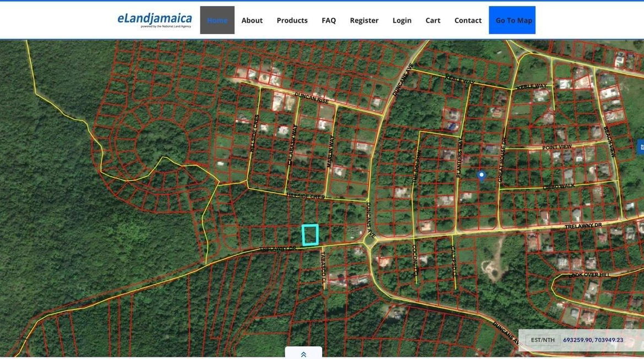Expand the bottom panel with the double-chevron

pyautogui.click(x=303, y=354)
